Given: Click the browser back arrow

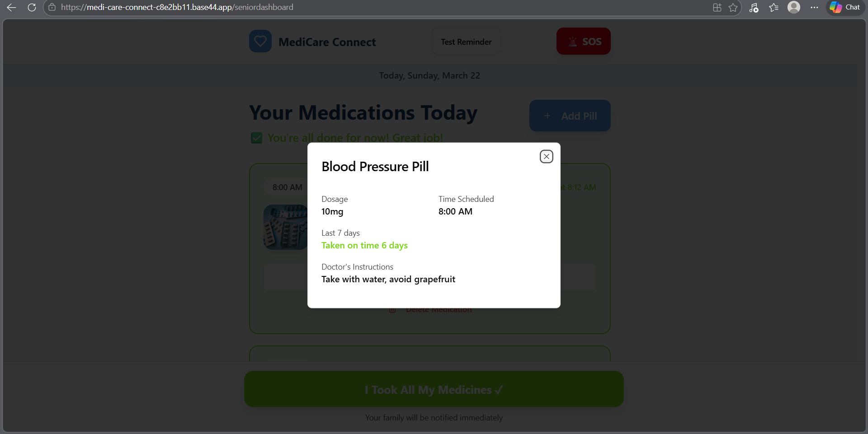Looking at the screenshot, I should (x=12, y=7).
